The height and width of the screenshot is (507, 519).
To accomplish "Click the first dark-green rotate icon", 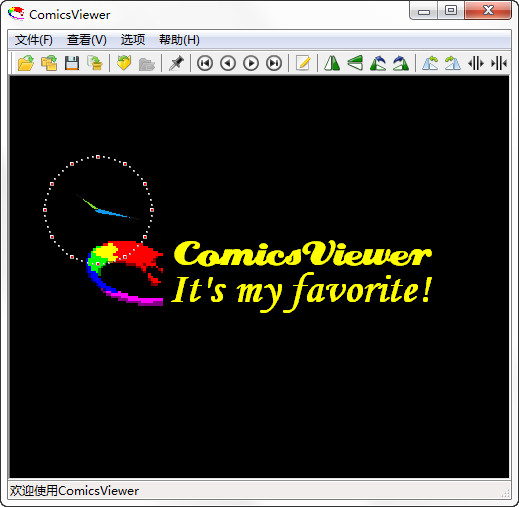I will 378,63.
